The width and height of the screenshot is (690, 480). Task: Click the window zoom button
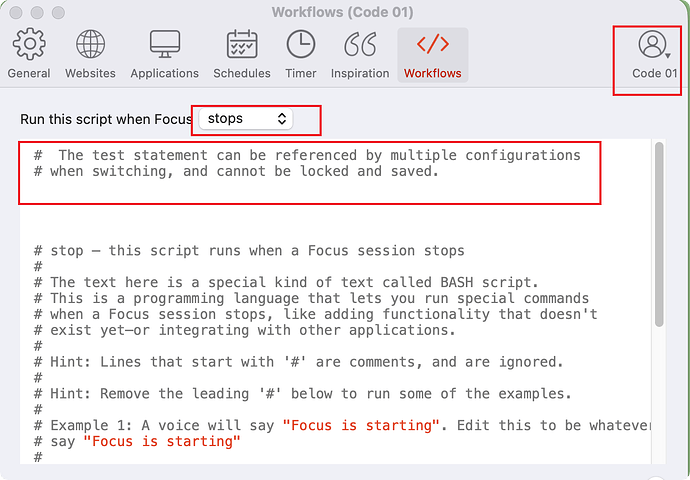click(59, 13)
